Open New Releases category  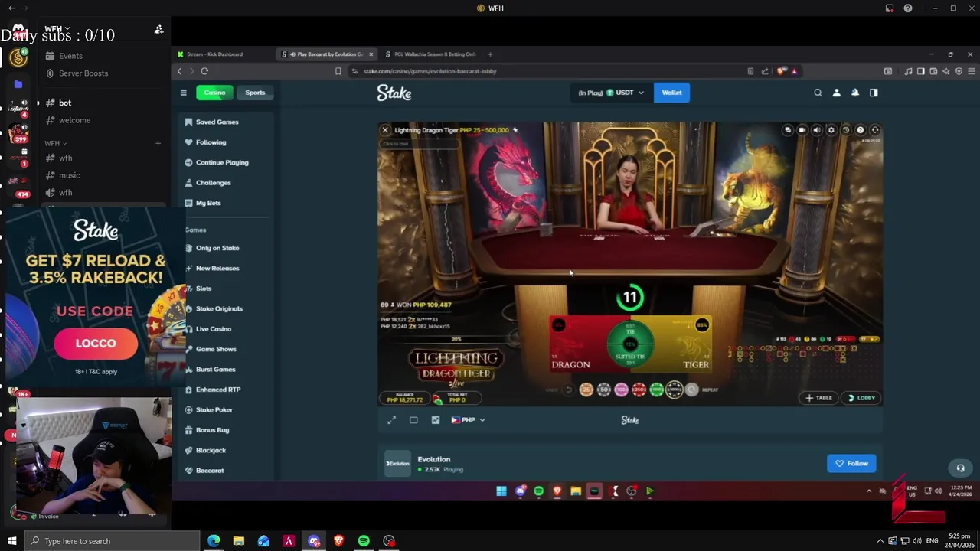[217, 268]
